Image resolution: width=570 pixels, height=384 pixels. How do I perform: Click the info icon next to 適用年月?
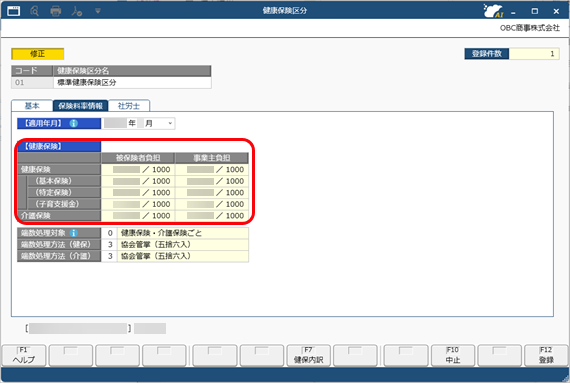73,123
